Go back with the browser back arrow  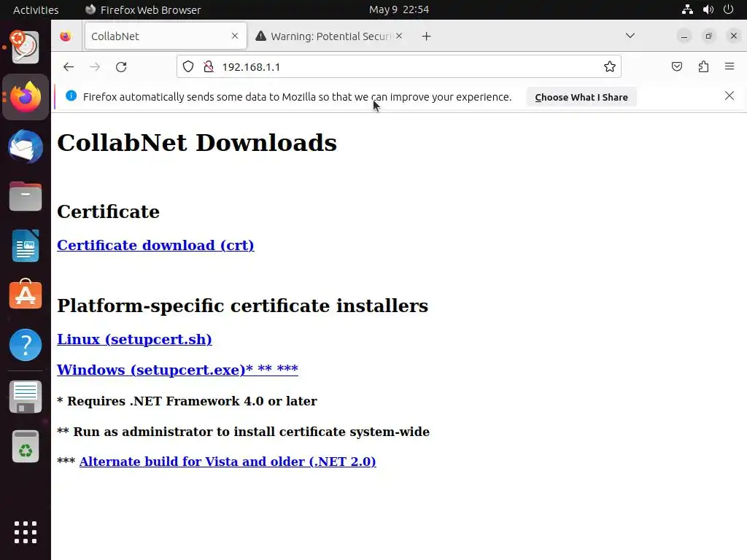tap(69, 66)
